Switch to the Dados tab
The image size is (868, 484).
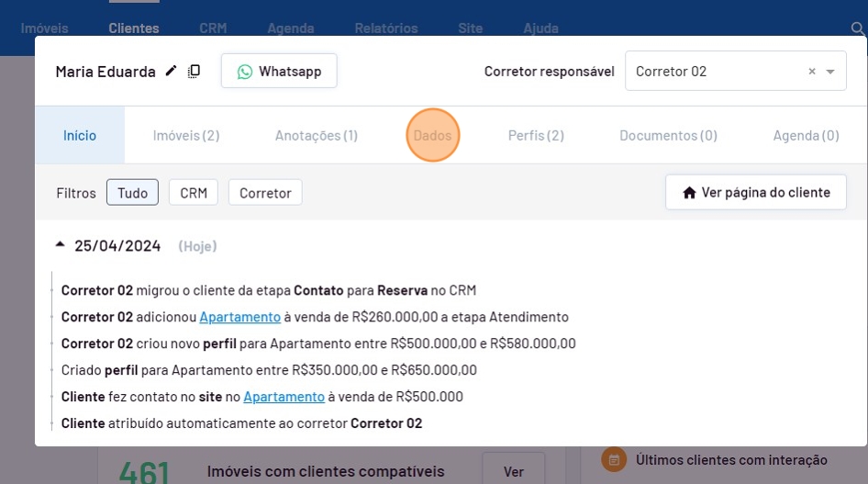(x=432, y=136)
